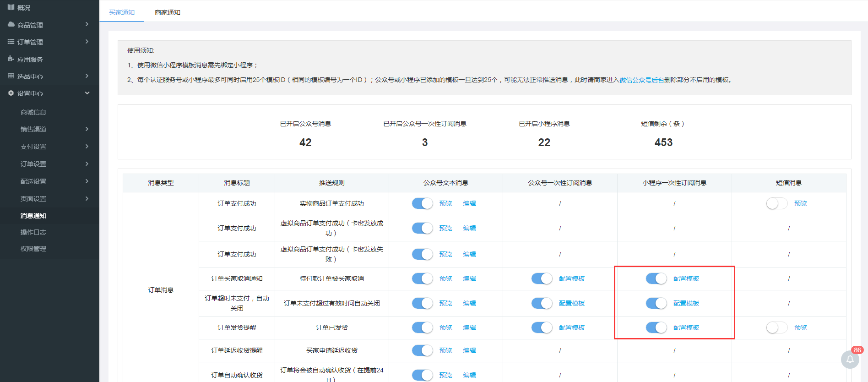Screen dimensions: 868x382
Task: Toggle 小程序一次性订阅 for 订单发货提醒
Action: point(656,327)
